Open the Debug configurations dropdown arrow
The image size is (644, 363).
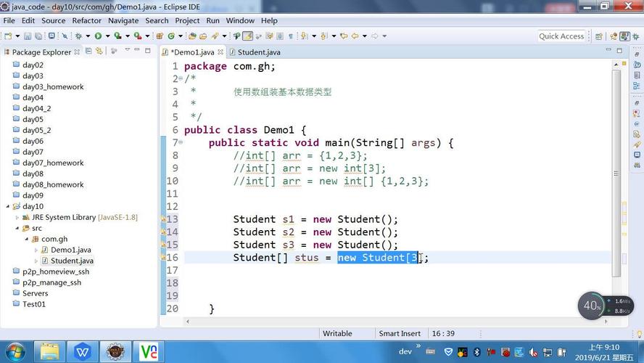[x=88, y=36]
